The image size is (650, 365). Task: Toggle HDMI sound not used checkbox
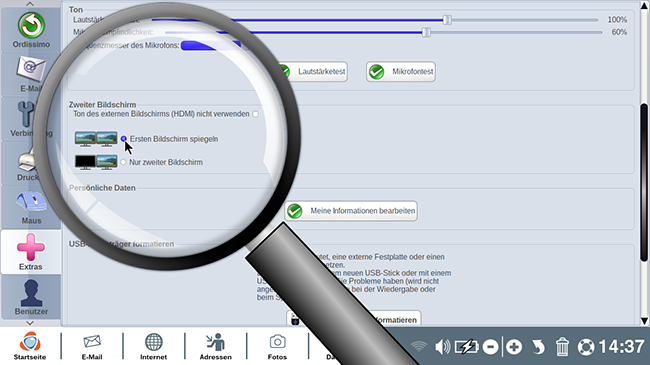coord(255,114)
